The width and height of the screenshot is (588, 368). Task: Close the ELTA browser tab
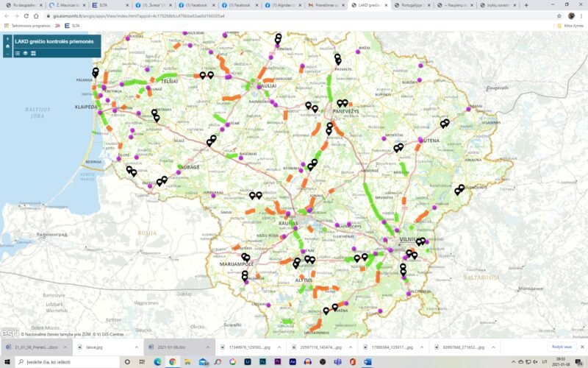point(127,5)
